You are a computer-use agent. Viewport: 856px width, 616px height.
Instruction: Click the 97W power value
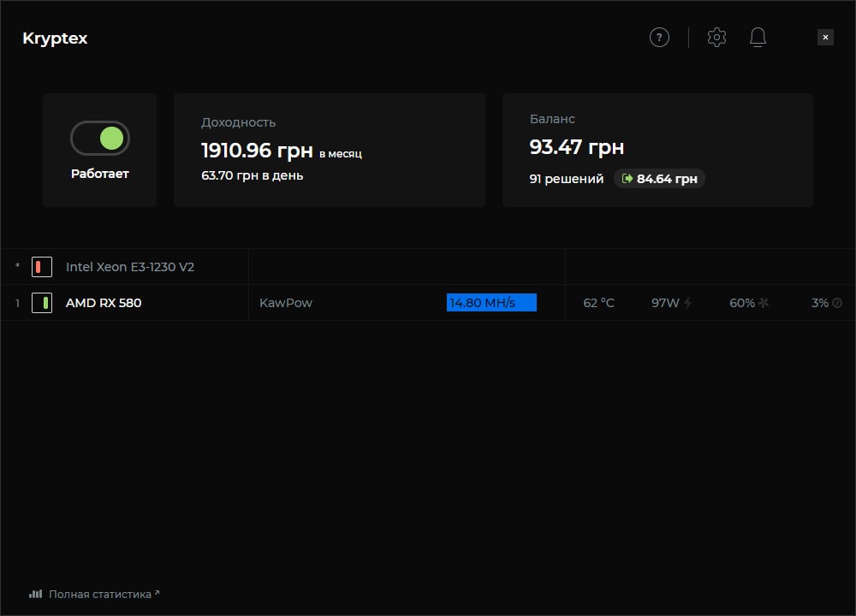point(665,303)
